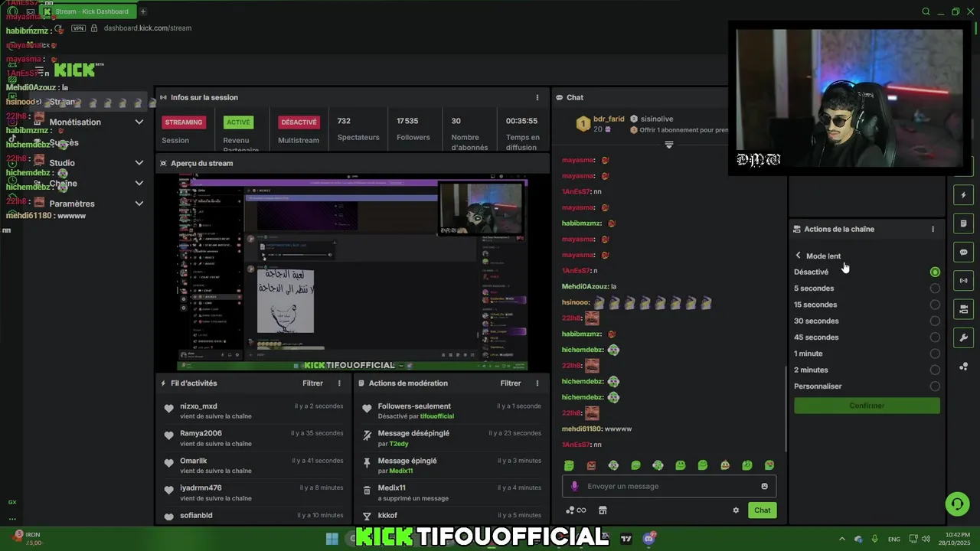This screenshot has height=551, width=980.
Task: Open the broadcast signal sidebar icon
Action: click(x=963, y=280)
